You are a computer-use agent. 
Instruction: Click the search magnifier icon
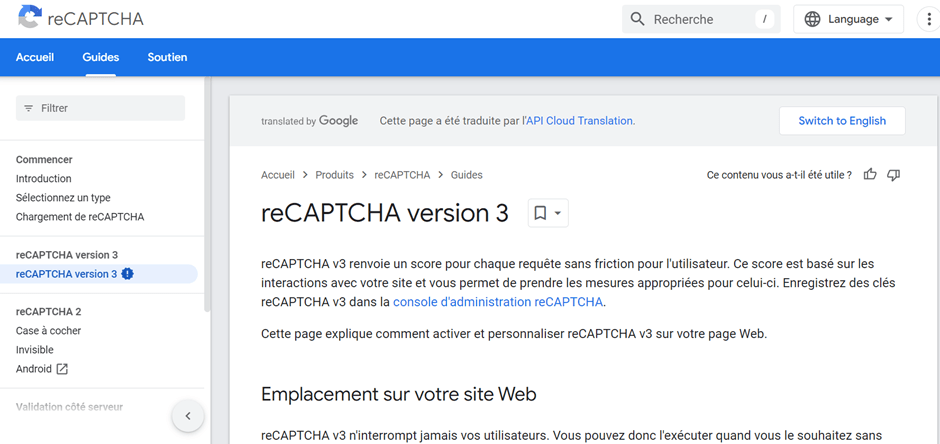(638, 19)
